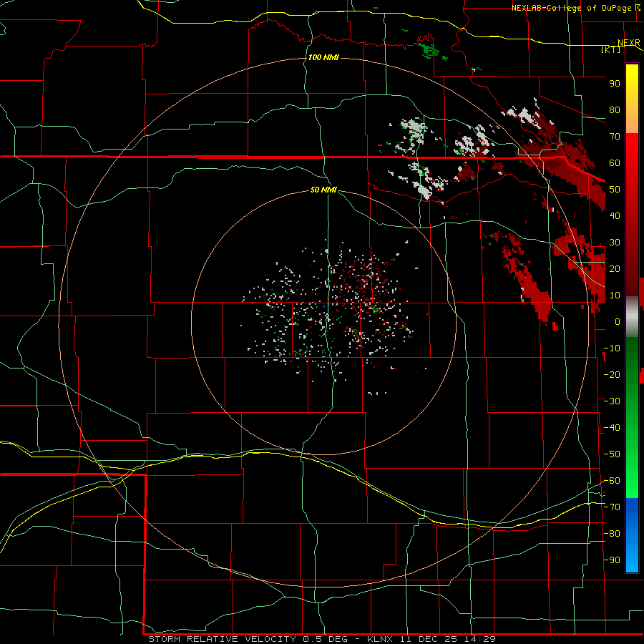Click the NEXR label at the top right

[x=629, y=43]
